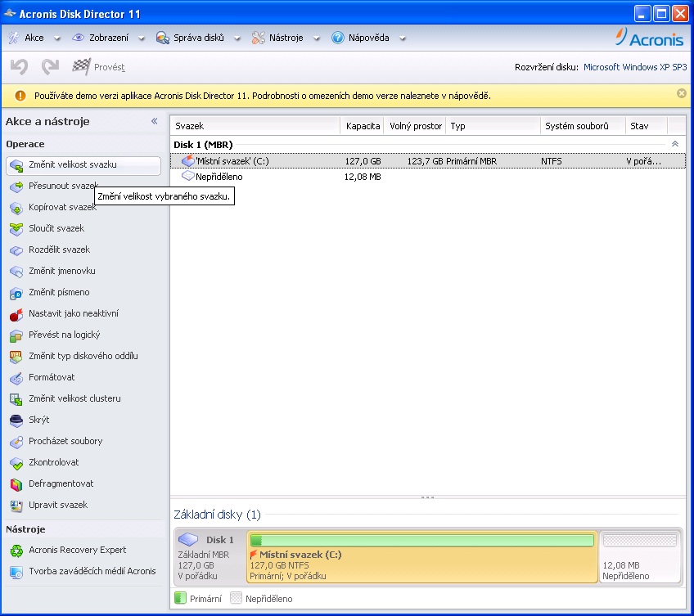This screenshot has height=616, width=694.
Task: Click the Defragmentovat label
Action: coord(61,483)
